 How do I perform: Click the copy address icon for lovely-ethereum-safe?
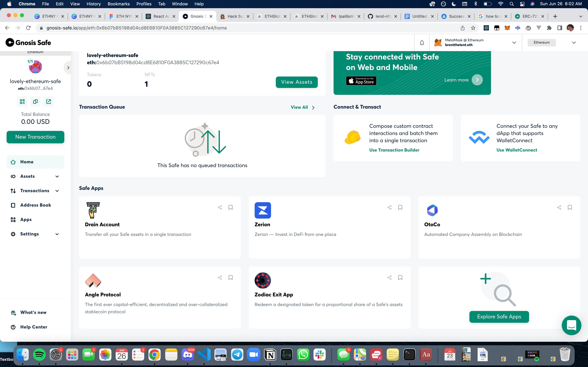pyautogui.click(x=36, y=101)
